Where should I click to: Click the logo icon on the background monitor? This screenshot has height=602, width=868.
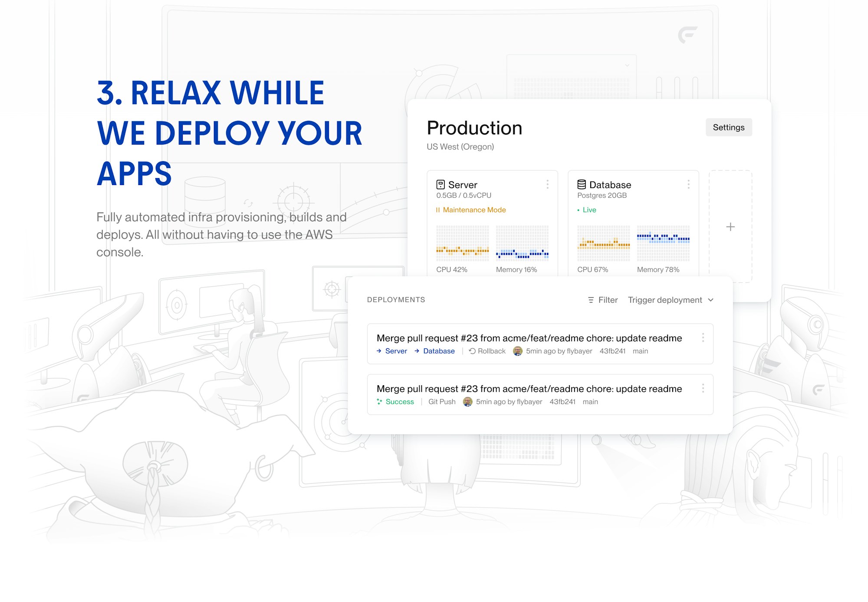(x=687, y=35)
